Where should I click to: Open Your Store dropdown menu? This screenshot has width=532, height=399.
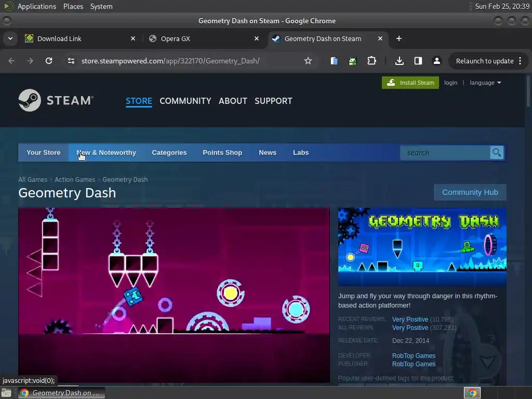click(44, 152)
